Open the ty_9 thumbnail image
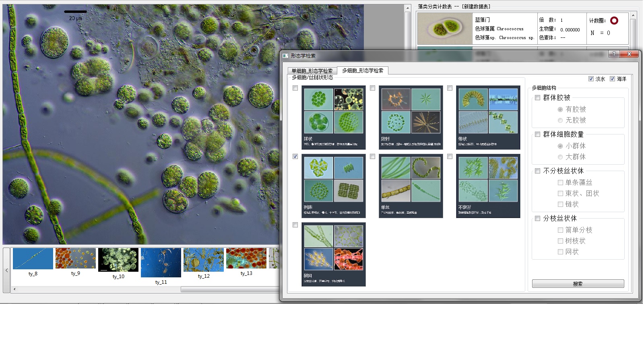 (x=76, y=258)
